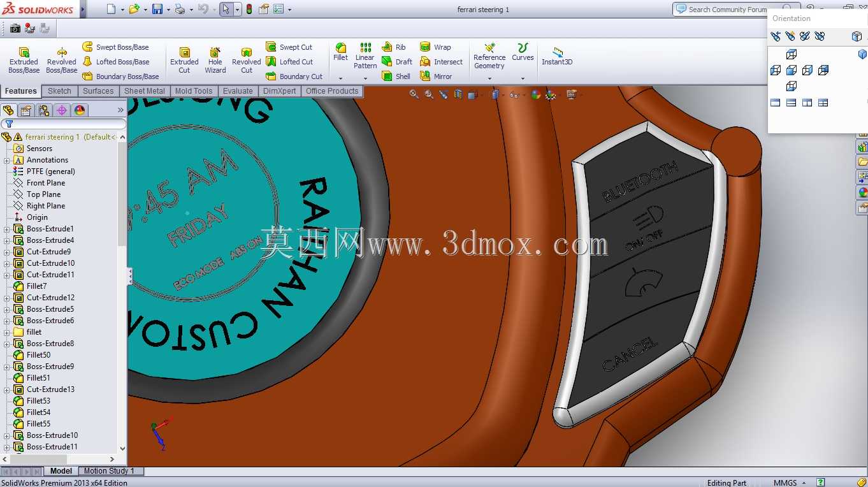This screenshot has width=868, height=487.
Task: Switch to the Features tab
Action: coord(21,91)
